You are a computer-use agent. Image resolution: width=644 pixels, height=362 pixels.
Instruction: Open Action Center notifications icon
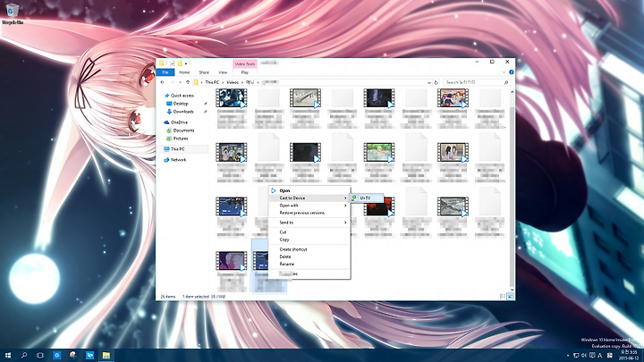click(x=592, y=356)
